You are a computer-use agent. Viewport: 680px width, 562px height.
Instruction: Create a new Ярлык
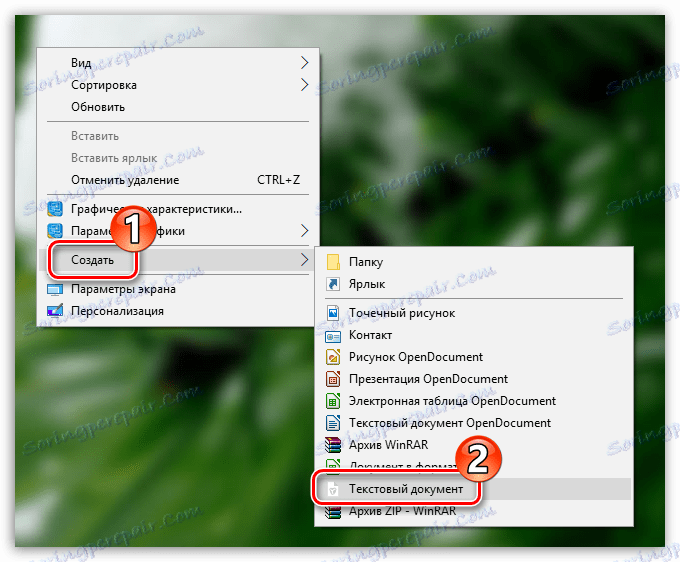tap(474, 284)
